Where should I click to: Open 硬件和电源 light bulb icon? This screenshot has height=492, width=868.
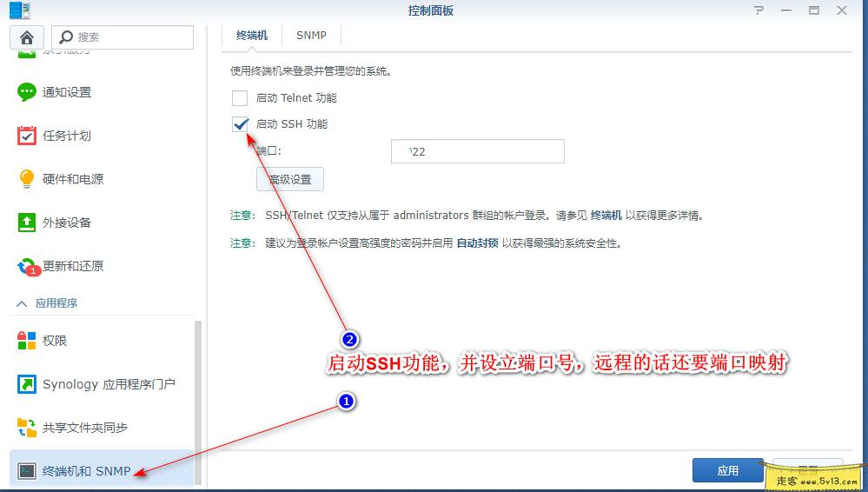(x=27, y=179)
